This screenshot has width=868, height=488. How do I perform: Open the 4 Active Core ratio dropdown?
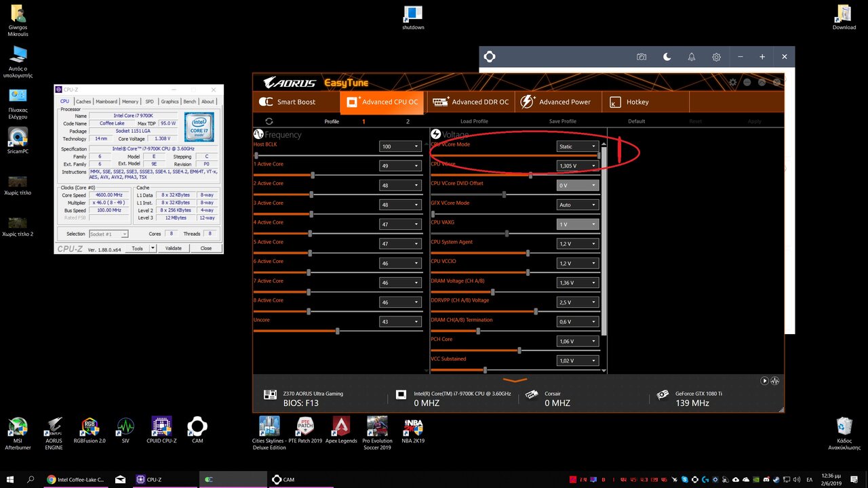click(400, 224)
